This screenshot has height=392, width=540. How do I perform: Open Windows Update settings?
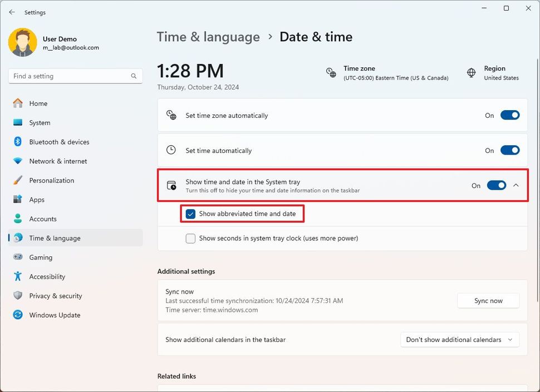54,315
